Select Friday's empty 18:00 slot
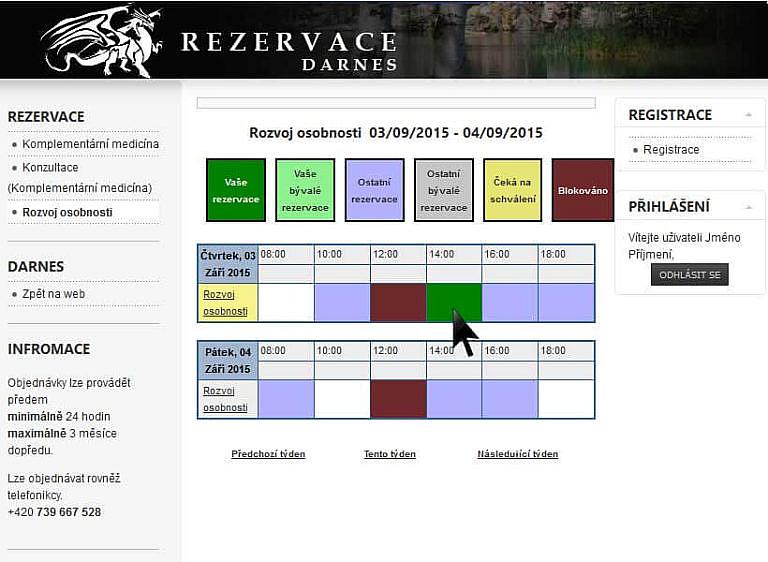 point(565,398)
